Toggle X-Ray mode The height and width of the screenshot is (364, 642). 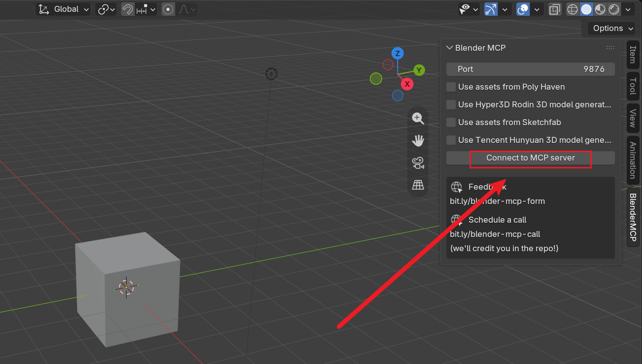[x=555, y=9]
